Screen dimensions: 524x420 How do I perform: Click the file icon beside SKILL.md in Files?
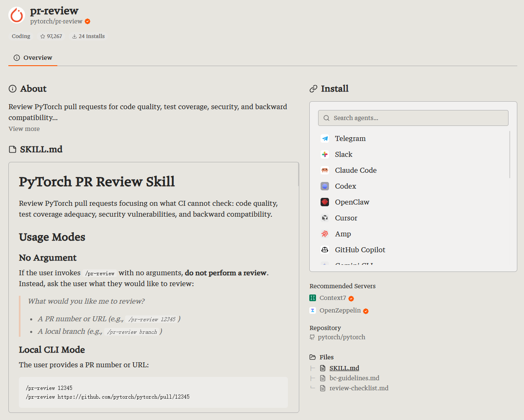tap(323, 368)
